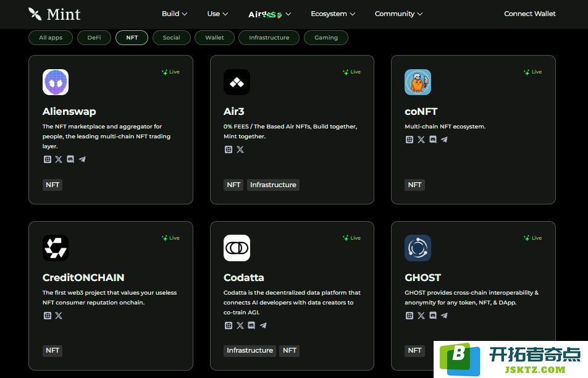Open Alienswap X (Twitter) icon
This screenshot has width=588, height=378.
59,159
